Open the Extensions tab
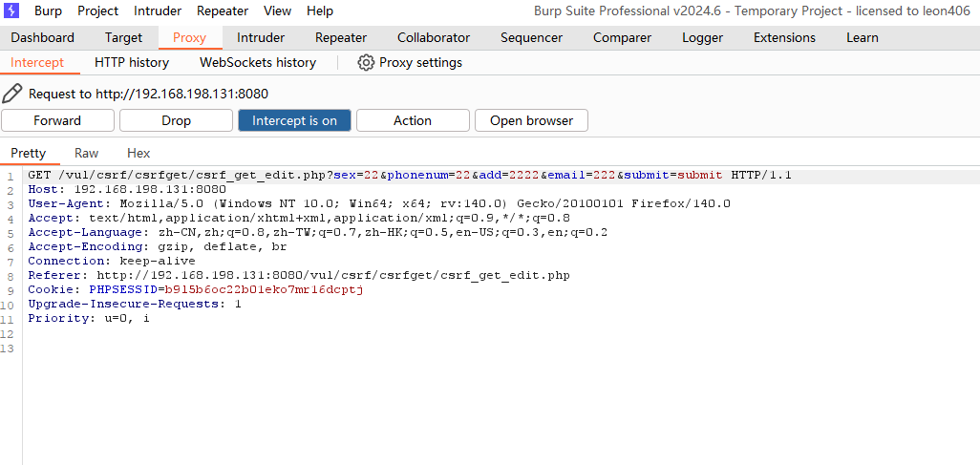Screen dimensions: 980x465 (784, 37)
